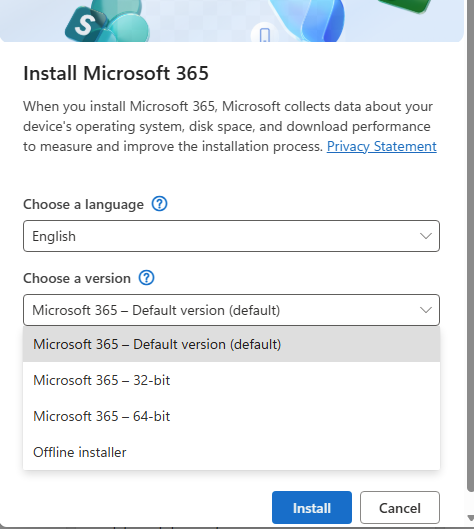Choose Microsoft 365 – 64-bit option
This screenshot has height=529, width=474.
click(x=231, y=416)
